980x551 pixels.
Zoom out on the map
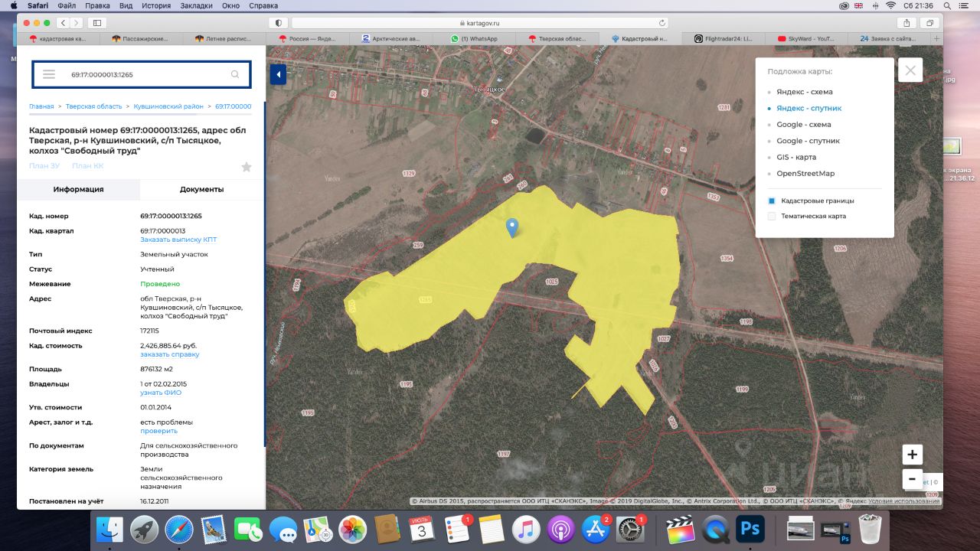pyautogui.click(x=912, y=480)
